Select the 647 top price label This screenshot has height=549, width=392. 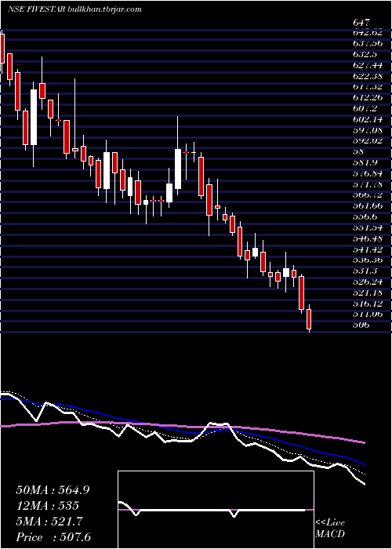(361, 23)
